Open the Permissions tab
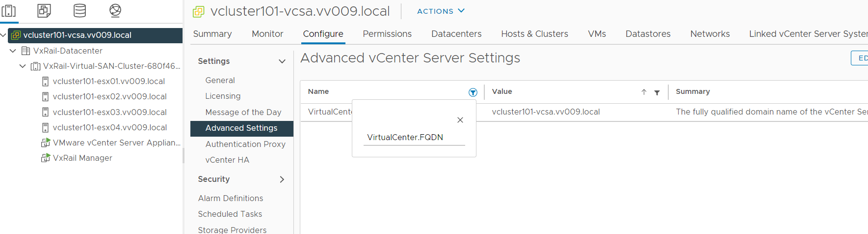 tap(387, 34)
